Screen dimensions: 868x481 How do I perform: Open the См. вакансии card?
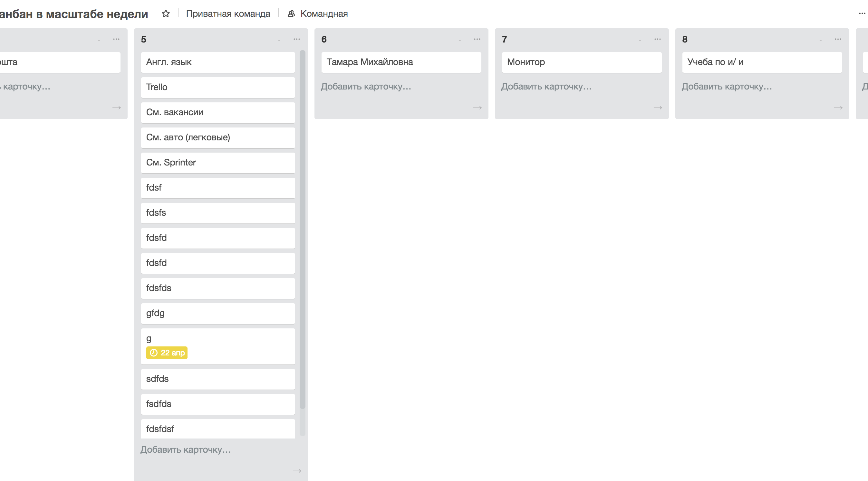[218, 112]
